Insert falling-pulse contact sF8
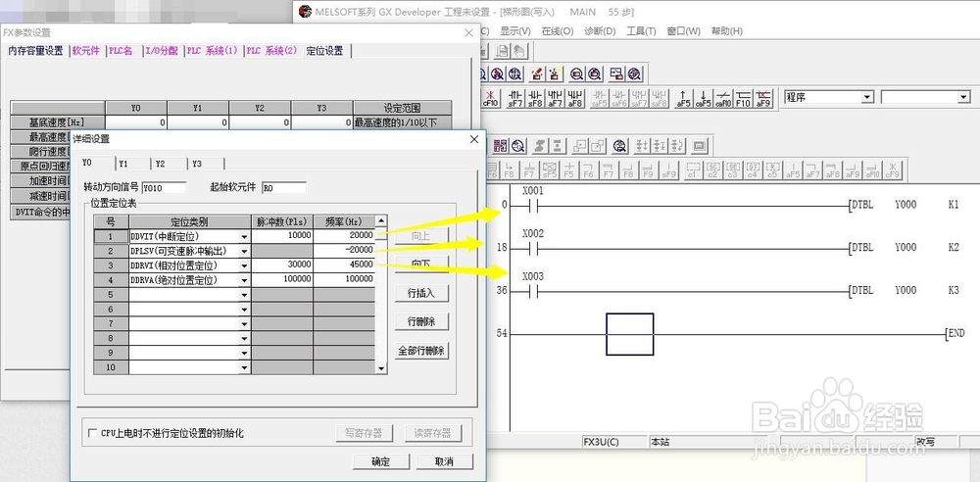Viewport: 980px width, 482px height. (535, 98)
